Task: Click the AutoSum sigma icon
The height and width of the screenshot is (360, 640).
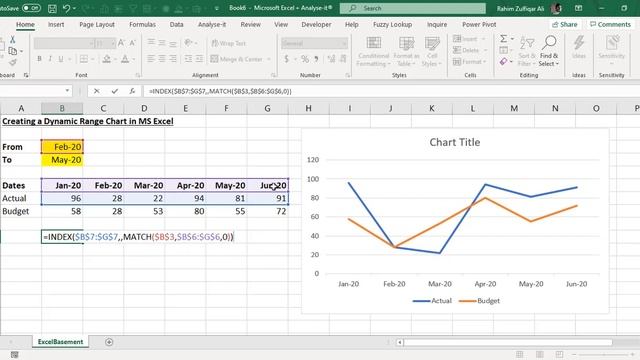Action: pos(503,39)
